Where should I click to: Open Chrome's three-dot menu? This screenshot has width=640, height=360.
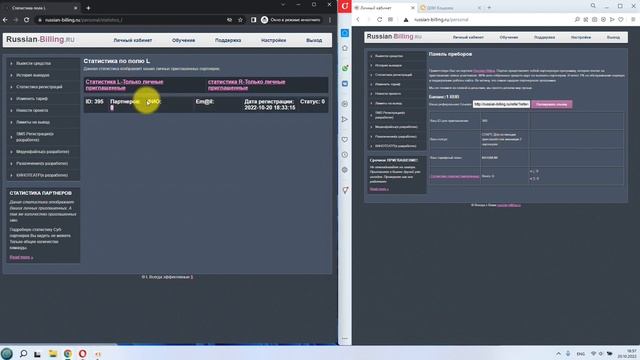pos(330,20)
